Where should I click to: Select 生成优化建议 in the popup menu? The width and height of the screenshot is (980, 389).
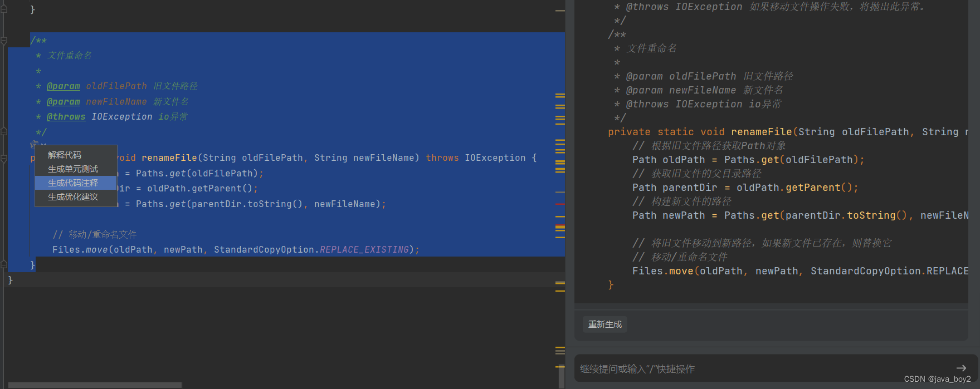(76, 196)
